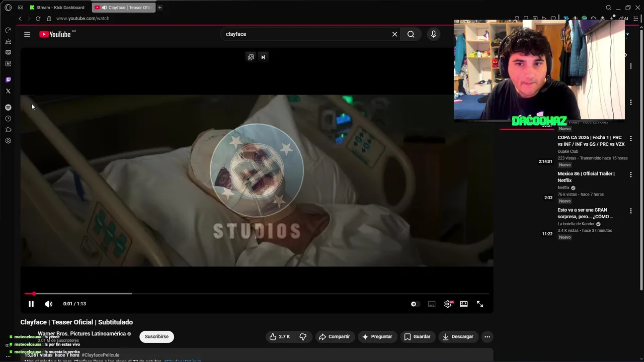This screenshot has width=644, height=362.
Task: Mute the video volume
Action: pyautogui.click(x=48, y=304)
